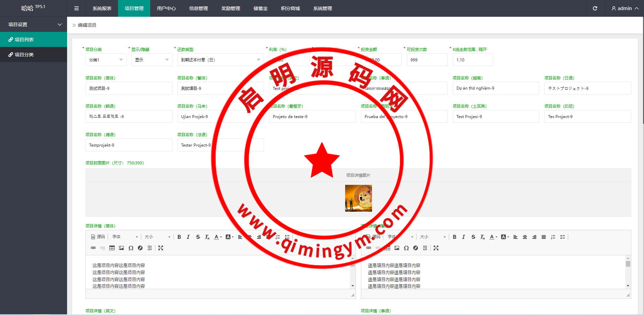644x315 pixels.
Task: Toggle bold in the Simplified Chinese details editor
Action: tap(179, 237)
